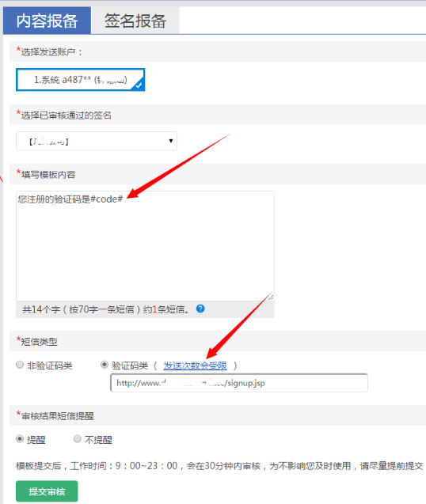Select the 验证码类 radio button
This screenshot has width=426, height=504.
pyautogui.click(x=105, y=365)
